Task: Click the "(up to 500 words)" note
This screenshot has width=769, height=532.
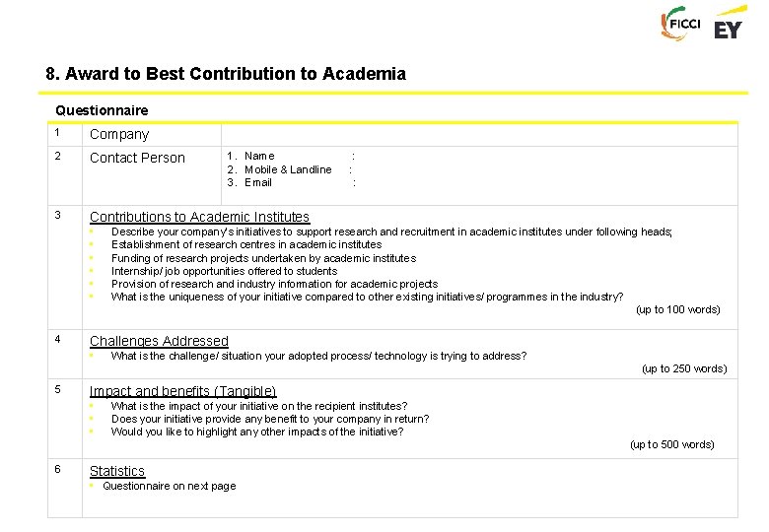Action: (x=672, y=444)
